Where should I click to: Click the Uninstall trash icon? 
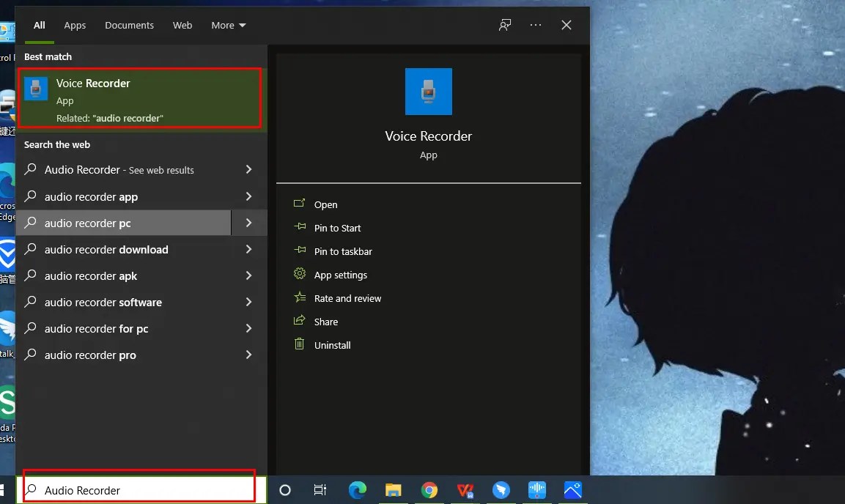point(299,344)
